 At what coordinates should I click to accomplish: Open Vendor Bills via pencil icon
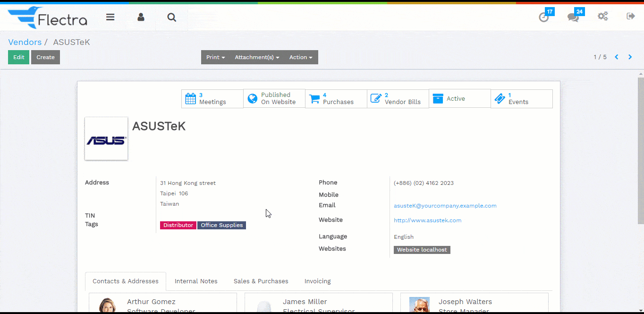[x=398, y=98]
